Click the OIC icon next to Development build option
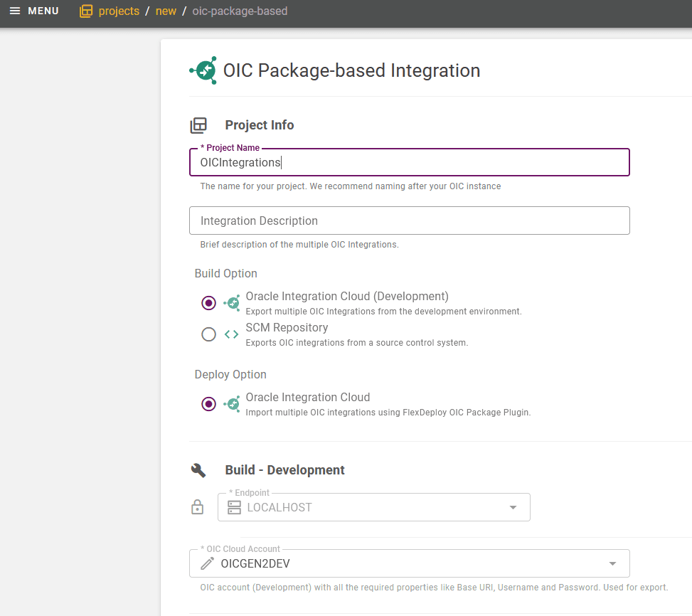 click(232, 303)
